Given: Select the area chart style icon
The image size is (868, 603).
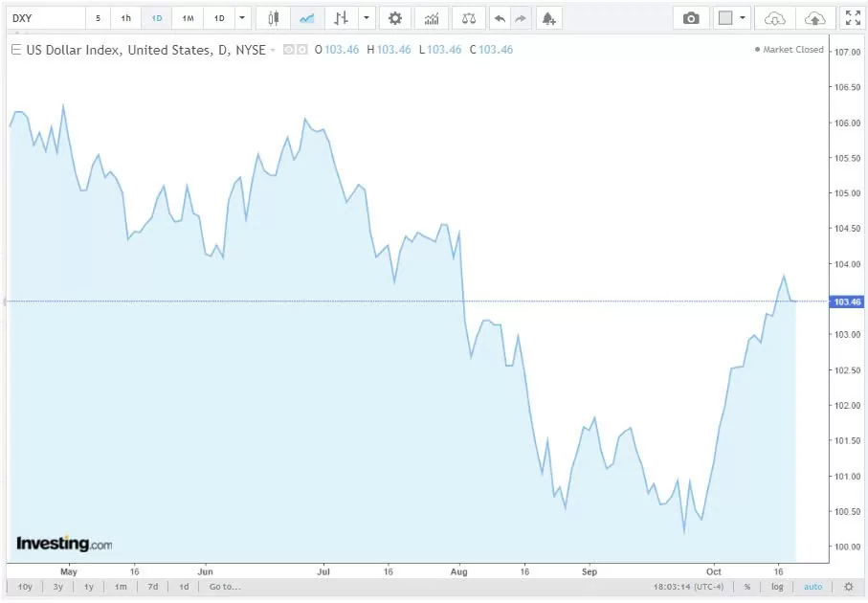Looking at the screenshot, I should (x=306, y=18).
